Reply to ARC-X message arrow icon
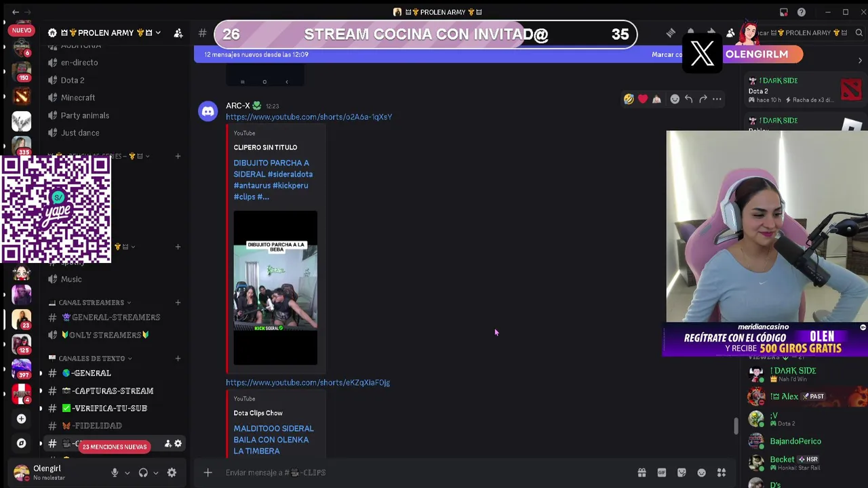868x488 pixels. pyautogui.click(x=688, y=99)
